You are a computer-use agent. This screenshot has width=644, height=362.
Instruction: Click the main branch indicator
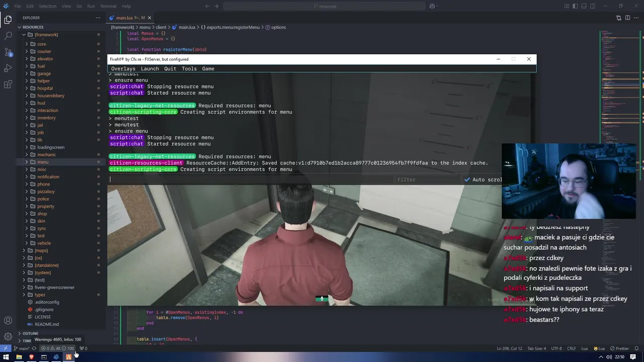pyautogui.click(x=21, y=348)
